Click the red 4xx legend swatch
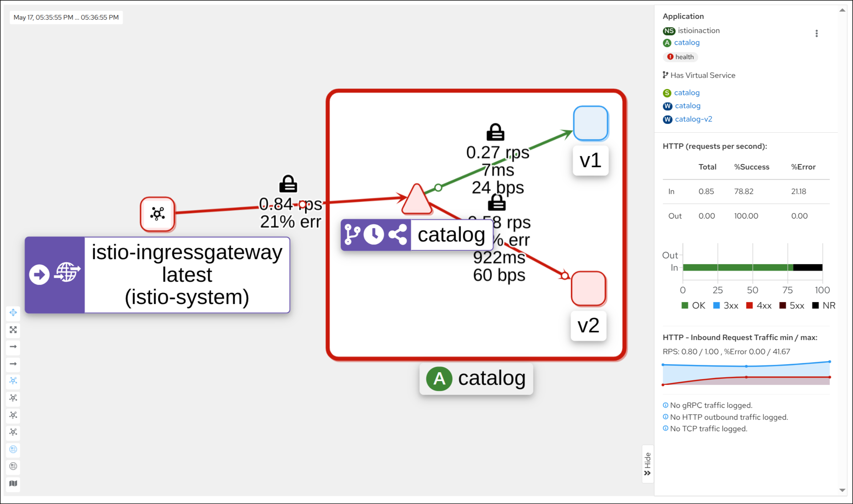Screen dimensions: 853x504 coord(749,305)
